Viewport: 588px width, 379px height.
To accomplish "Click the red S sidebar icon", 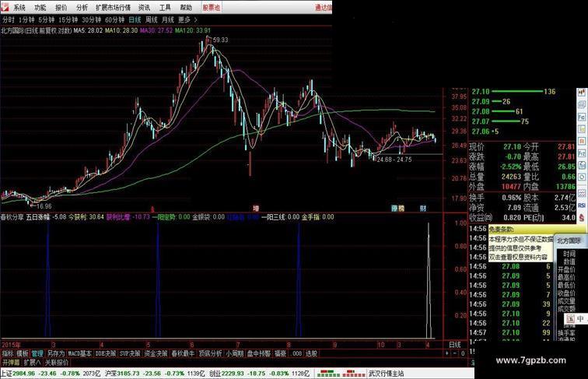I will [582, 217].
